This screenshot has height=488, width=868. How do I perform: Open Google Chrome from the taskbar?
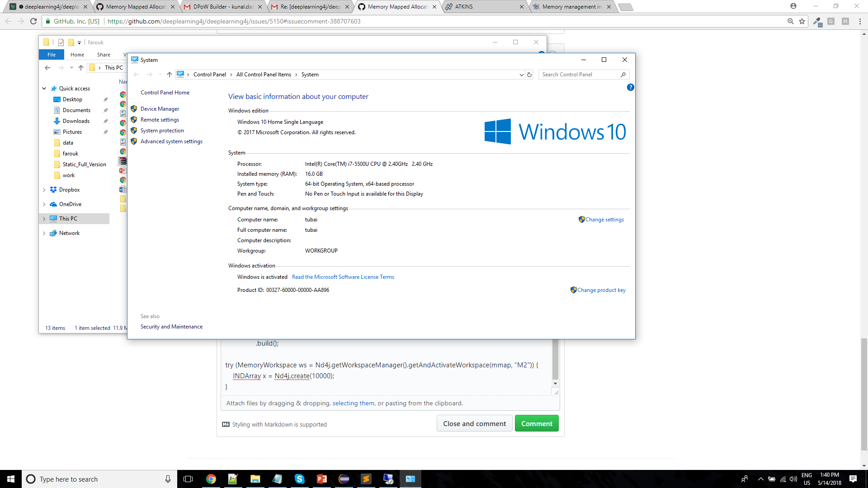coord(211,479)
